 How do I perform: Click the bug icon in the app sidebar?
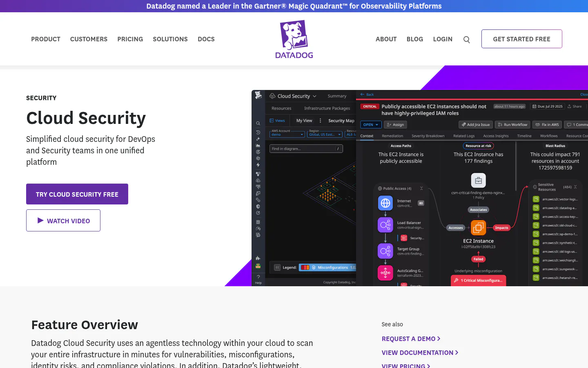point(258,222)
